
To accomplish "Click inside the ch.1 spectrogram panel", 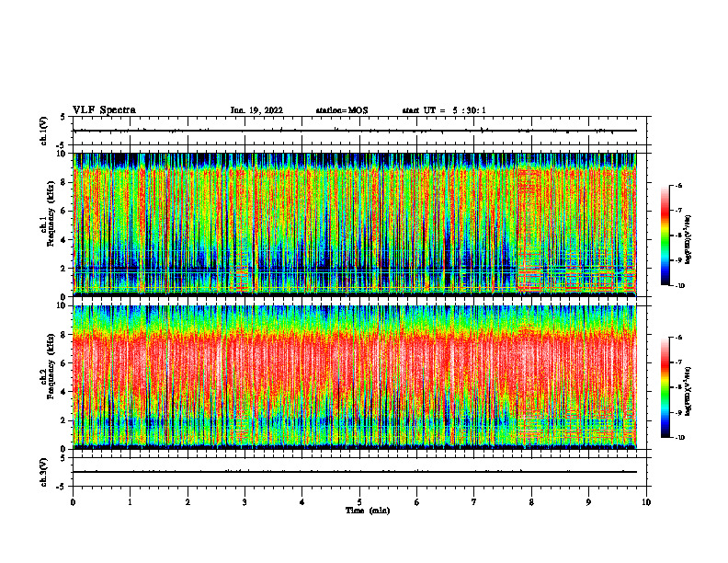I will click(355, 224).
